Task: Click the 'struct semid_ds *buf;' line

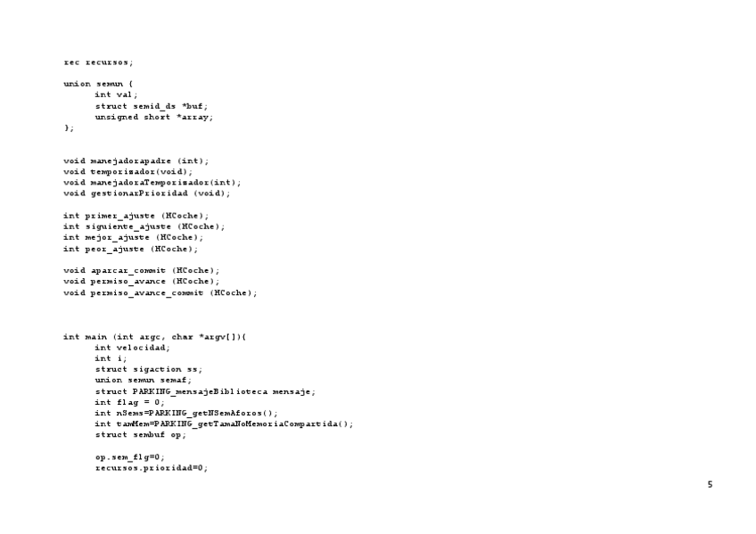Action: click(x=152, y=106)
